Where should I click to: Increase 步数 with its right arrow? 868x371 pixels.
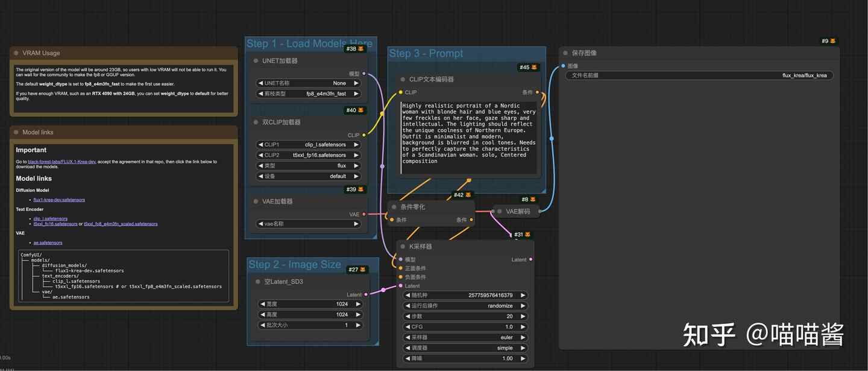523,316
